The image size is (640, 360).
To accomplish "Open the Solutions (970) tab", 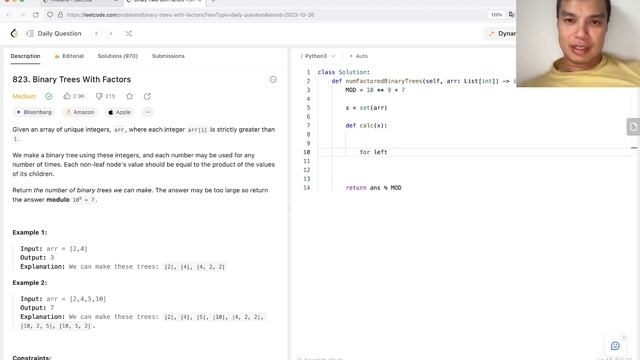I will tap(118, 56).
